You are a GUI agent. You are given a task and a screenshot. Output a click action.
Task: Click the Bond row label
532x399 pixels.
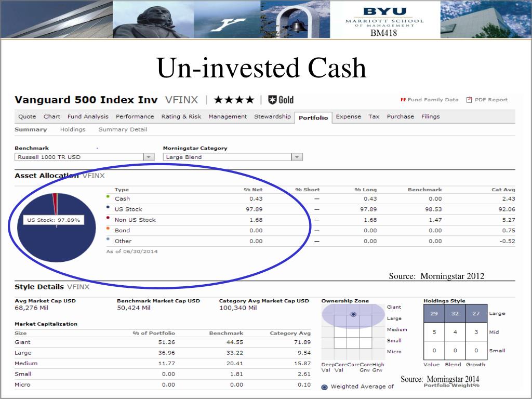tap(122, 230)
